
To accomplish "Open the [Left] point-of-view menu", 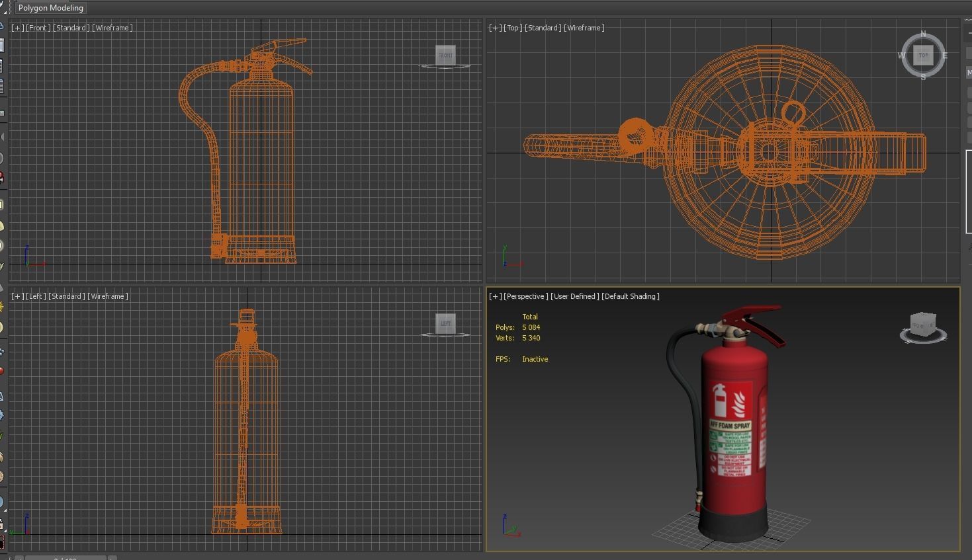I will pyautogui.click(x=36, y=296).
